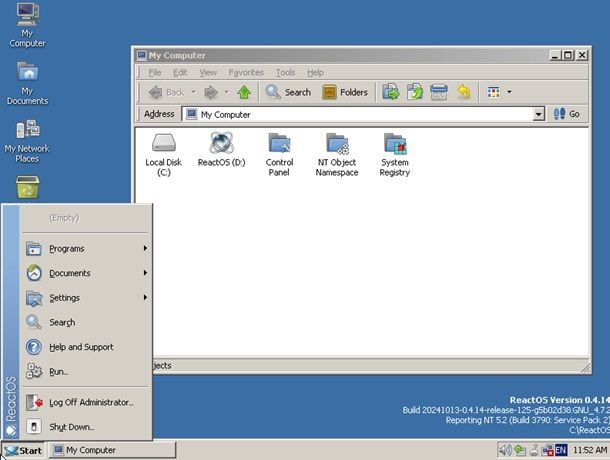Open Help and Support
The width and height of the screenshot is (610, 460).
(x=86, y=347)
